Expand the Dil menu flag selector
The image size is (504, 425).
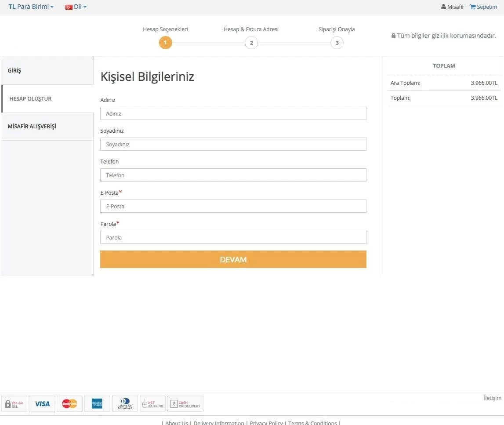69,7
